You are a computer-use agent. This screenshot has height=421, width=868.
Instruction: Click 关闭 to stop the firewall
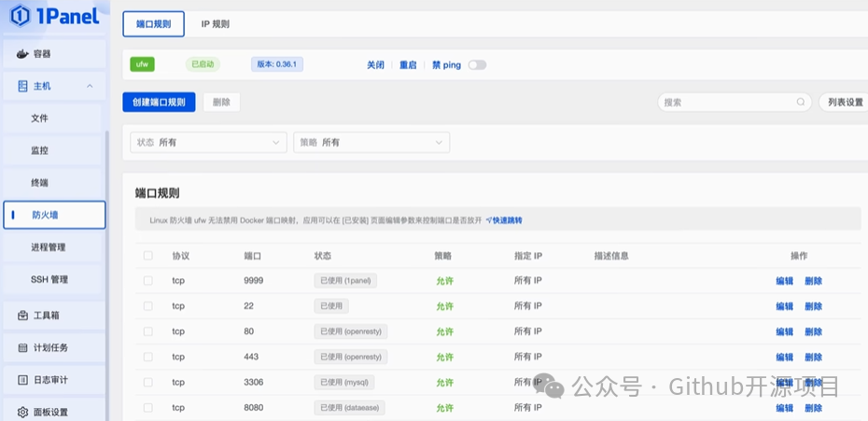tap(375, 64)
